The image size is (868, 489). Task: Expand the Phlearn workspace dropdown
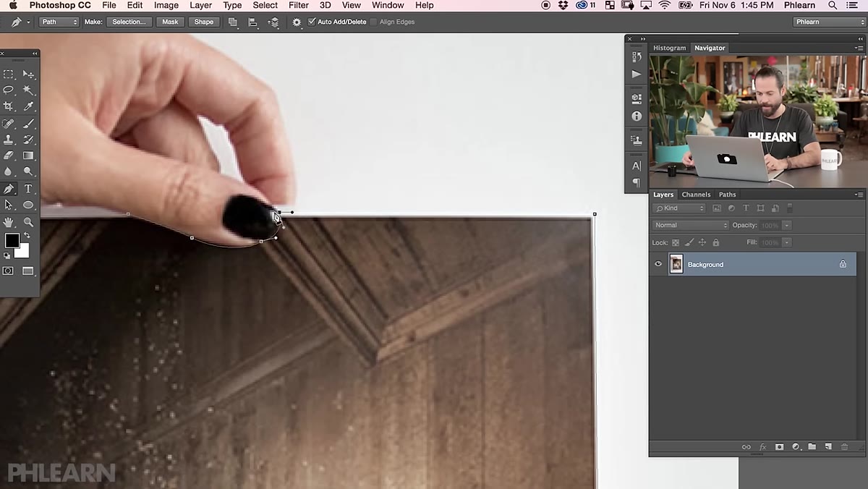tap(828, 22)
